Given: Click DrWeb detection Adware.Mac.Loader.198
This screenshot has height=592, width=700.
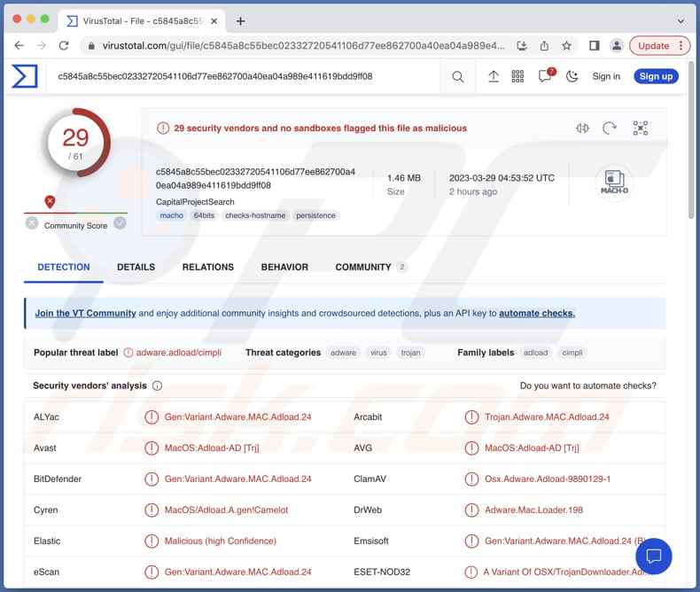Looking at the screenshot, I should (x=533, y=510).
